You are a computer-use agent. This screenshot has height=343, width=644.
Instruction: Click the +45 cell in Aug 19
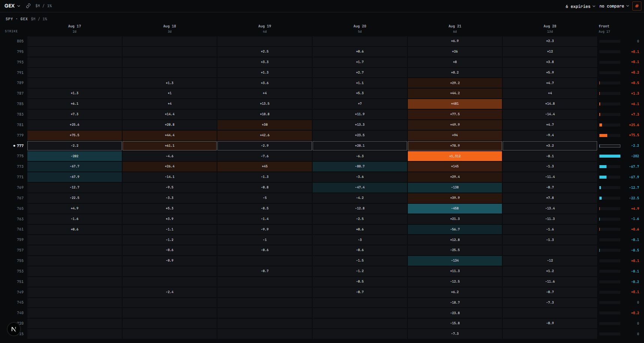coord(265,166)
